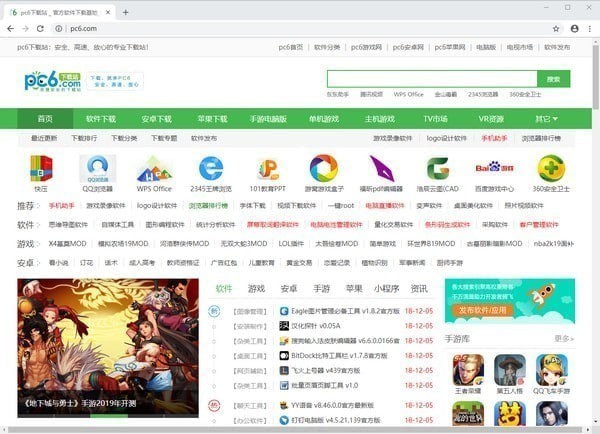
Task: Open the 快压 app icon
Action: tap(40, 167)
